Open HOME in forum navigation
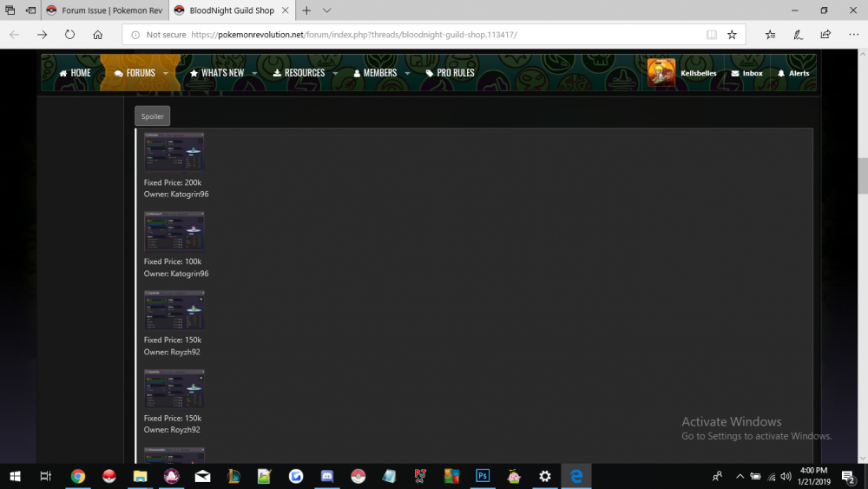This screenshot has width=868, height=489. [x=75, y=73]
